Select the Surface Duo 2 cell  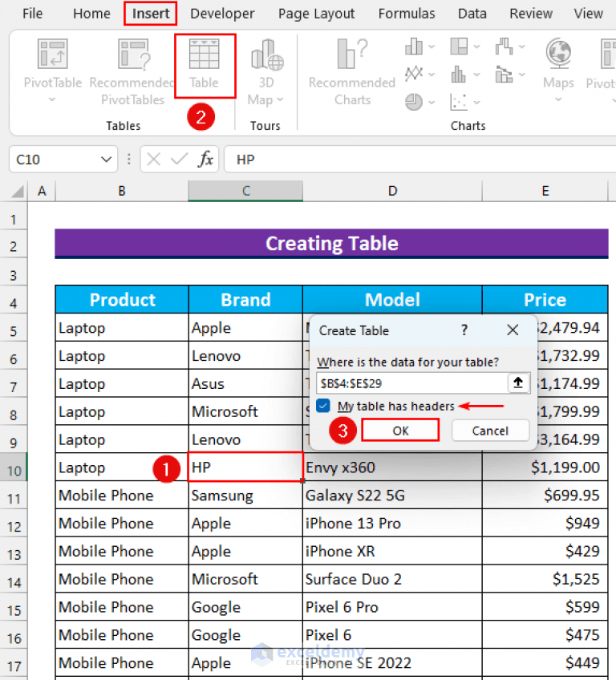click(x=392, y=578)
